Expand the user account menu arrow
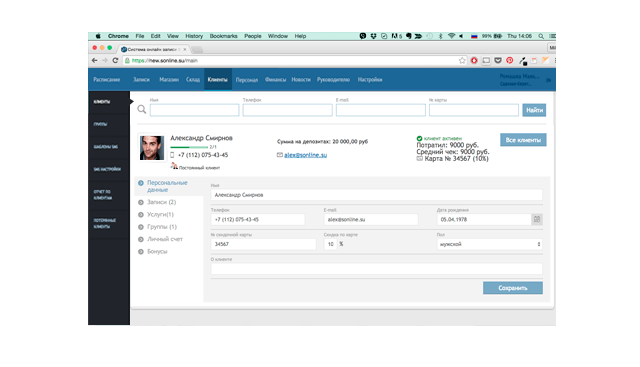This screenshot has height=367, width=640. coord(549,80)
